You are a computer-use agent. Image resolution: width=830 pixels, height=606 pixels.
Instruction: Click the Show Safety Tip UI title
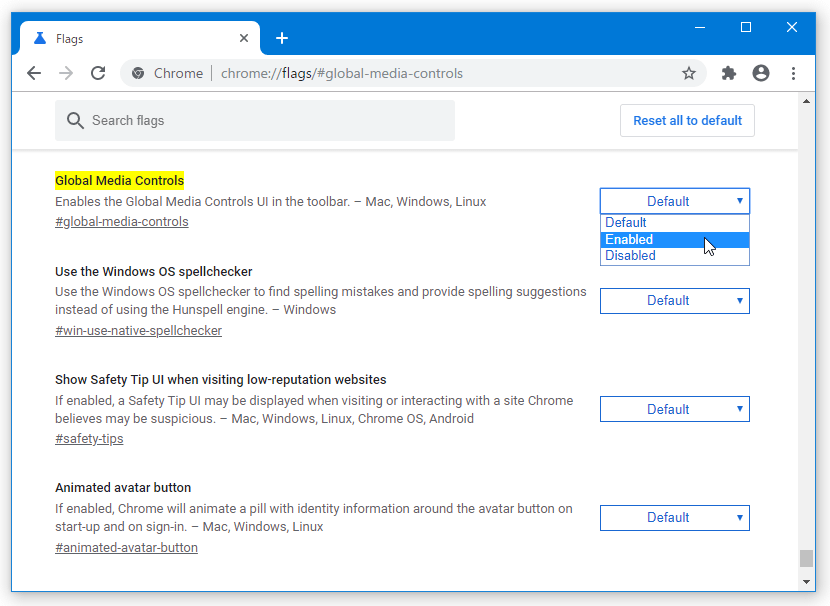click(221, 379)
